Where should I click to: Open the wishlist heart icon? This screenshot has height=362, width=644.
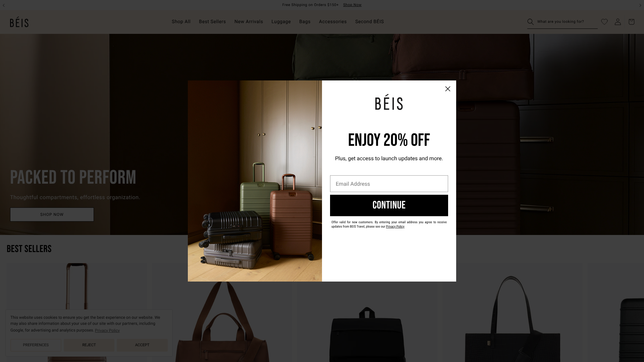pyautogui.click(x=604, y=22)
